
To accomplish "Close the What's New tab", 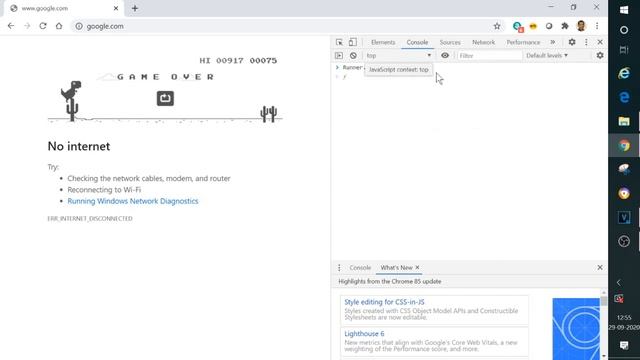I will pyautogui.click(x=417, y=268).
